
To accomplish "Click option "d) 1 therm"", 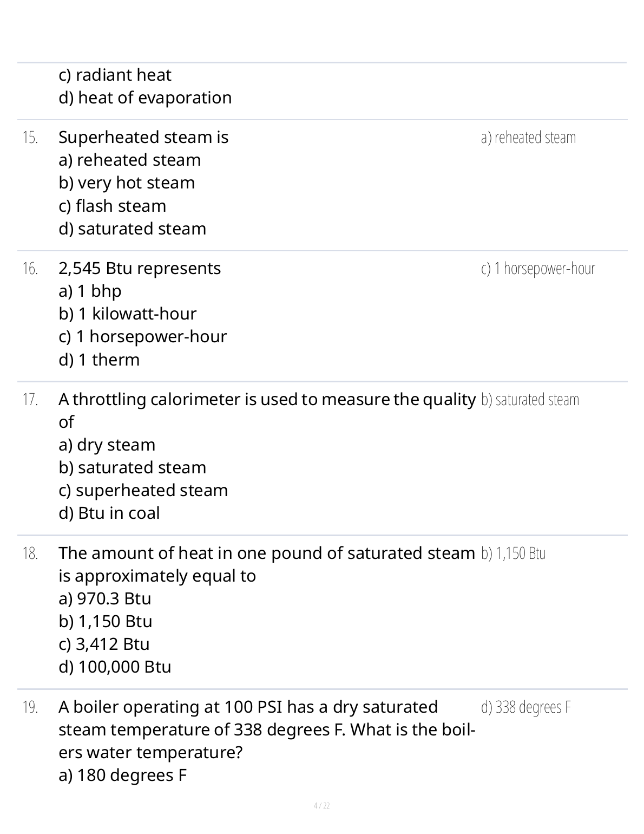I will point(99,360).
